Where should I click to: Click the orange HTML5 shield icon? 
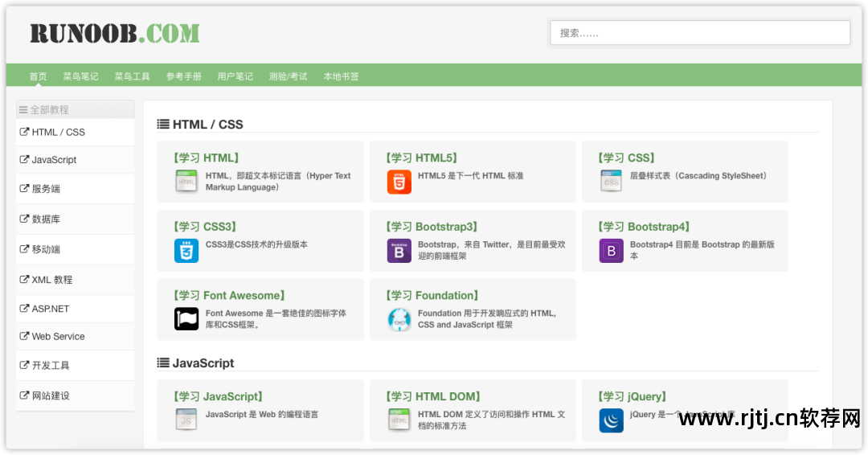tap(399, 182)
